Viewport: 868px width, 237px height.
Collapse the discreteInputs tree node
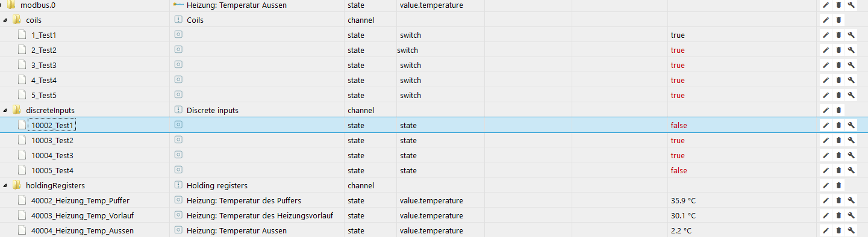click(x=5, y=110)
